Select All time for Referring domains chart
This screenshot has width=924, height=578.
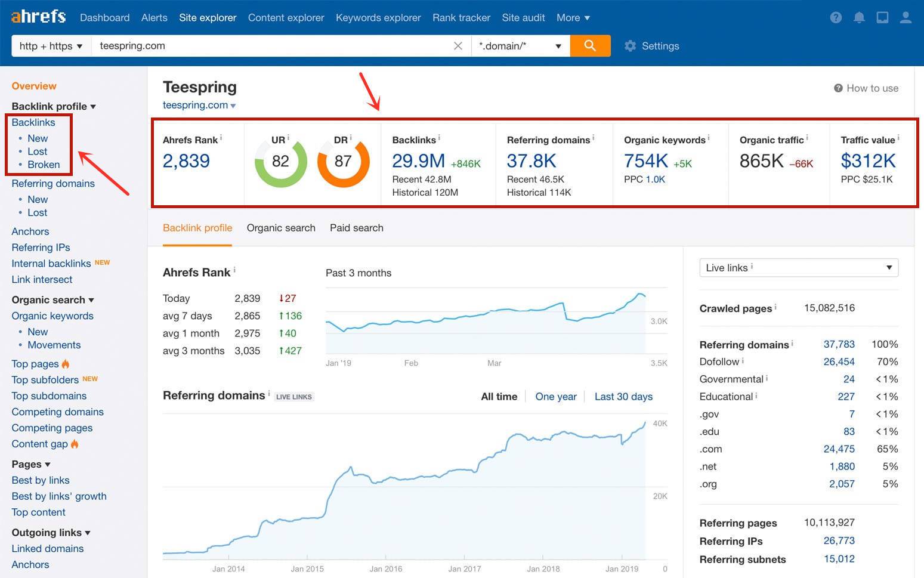tap(499, 397)
